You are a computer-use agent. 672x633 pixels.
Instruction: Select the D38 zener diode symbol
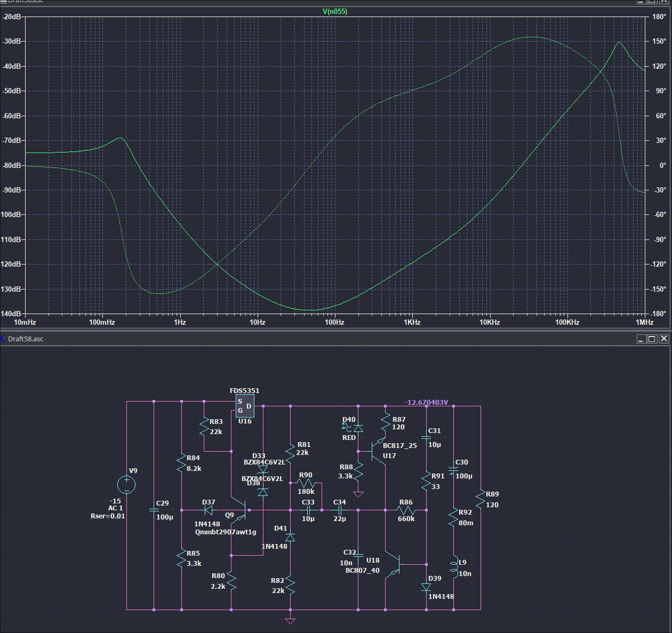click(x=262, y=492)
